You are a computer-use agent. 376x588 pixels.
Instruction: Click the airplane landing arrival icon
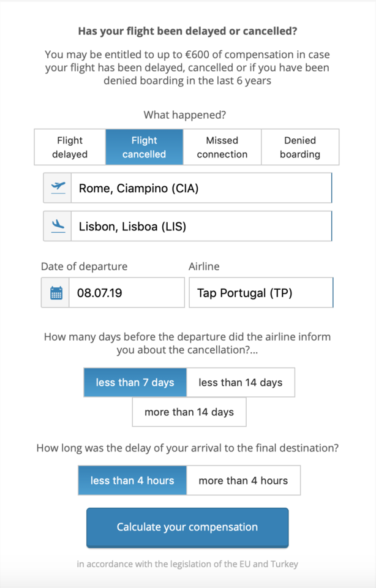click(58, 226)
